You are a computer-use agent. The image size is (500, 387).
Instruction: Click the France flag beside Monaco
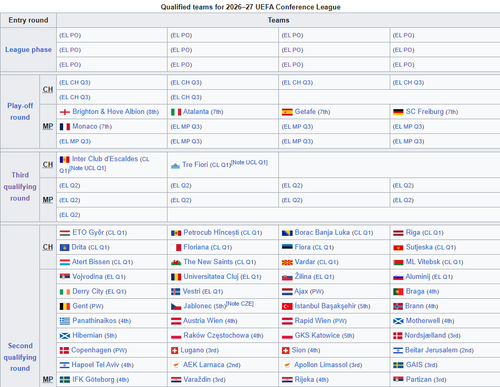65,127
